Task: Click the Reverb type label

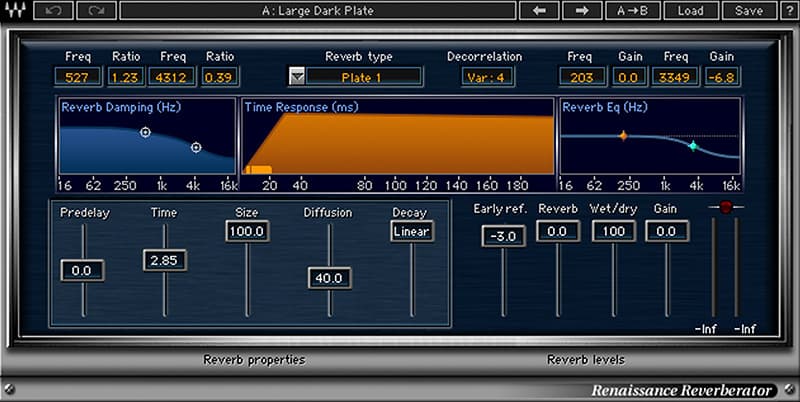Action: click(x=359, y=57)
